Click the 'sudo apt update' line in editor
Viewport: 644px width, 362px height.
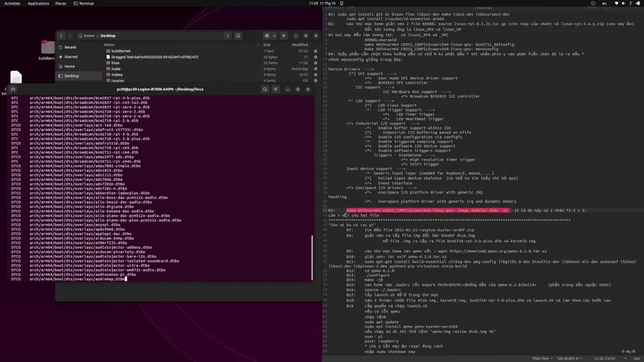[382, 322]
